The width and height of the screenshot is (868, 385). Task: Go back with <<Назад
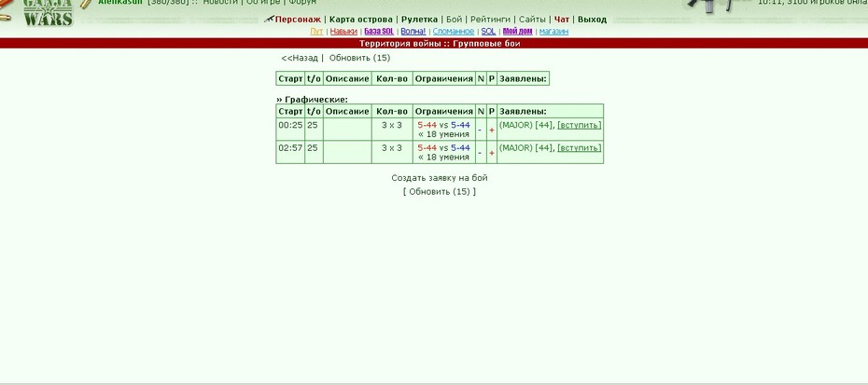click(x=300, y=58)
